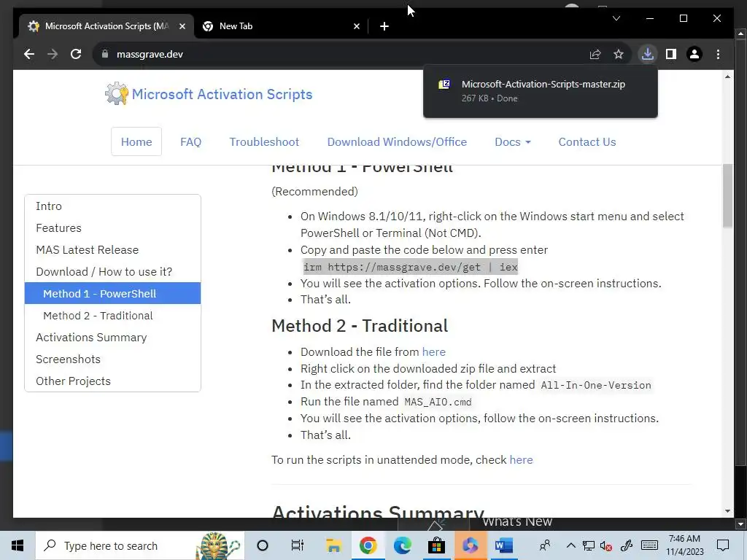Image resolution: width=747 pixels, height=560 pixels.
Task: Click the taskbar search box
Action: click(x=140, y=545)
